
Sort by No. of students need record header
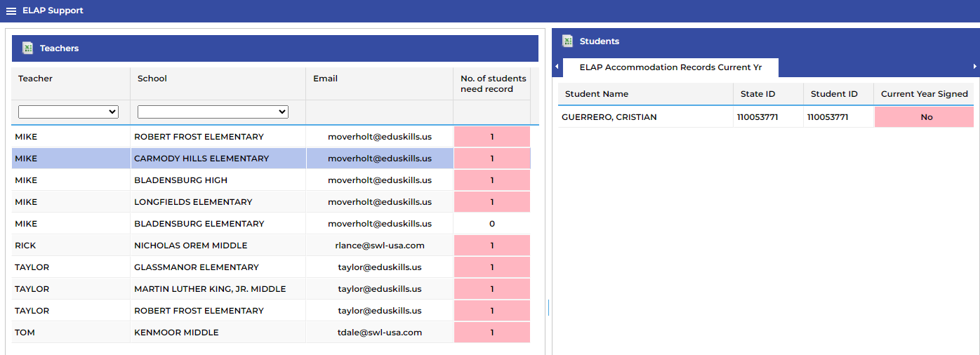(492, 83)
